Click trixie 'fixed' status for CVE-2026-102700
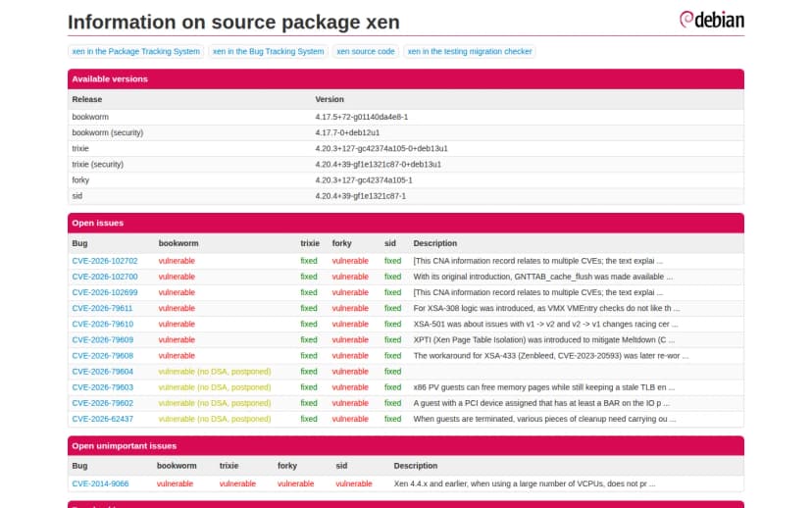This screenshot has width=812, height=508. [x=309, y=277]
